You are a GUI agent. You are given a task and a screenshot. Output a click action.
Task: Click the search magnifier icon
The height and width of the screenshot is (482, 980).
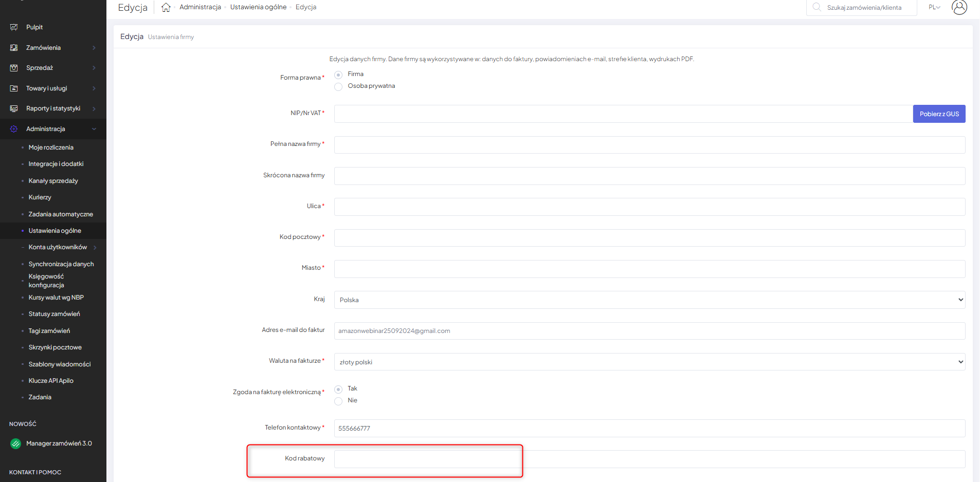tap(816, 7)
